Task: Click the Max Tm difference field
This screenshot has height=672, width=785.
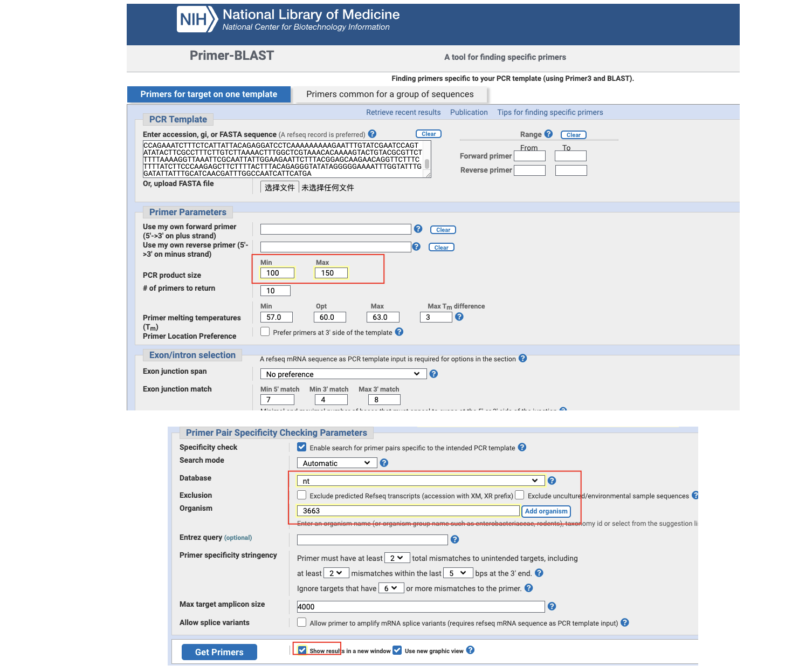Action: 436,317
